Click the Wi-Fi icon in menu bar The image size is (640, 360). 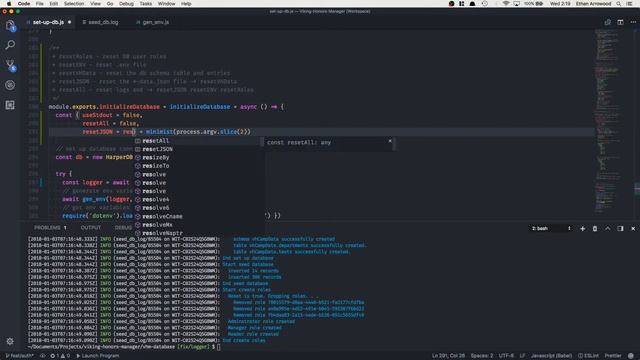point(506,4)
